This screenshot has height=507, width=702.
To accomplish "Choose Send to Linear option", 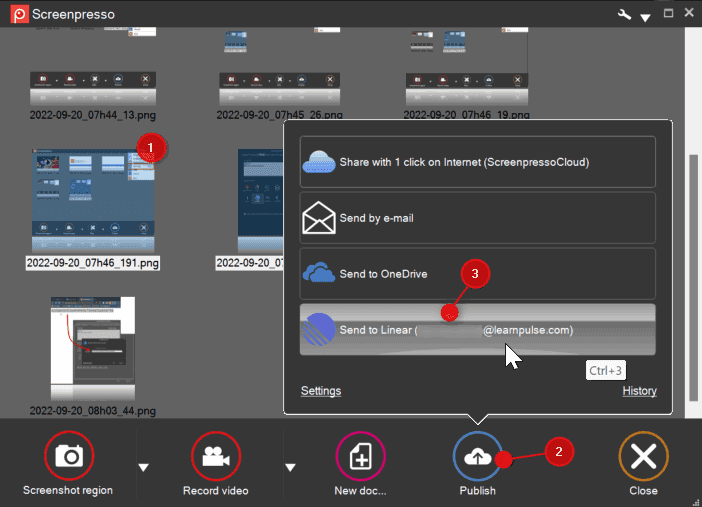I will coord(478,330).
